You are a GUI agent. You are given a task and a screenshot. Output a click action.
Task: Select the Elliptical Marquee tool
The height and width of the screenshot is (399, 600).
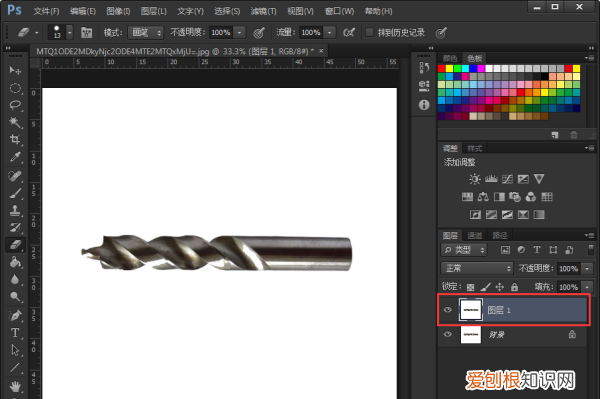15,88
